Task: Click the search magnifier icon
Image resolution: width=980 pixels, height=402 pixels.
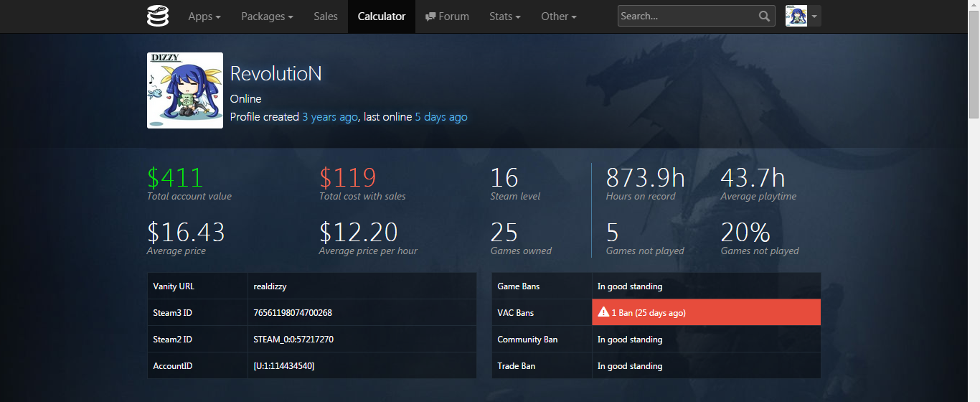Action: tap(765, 16)
